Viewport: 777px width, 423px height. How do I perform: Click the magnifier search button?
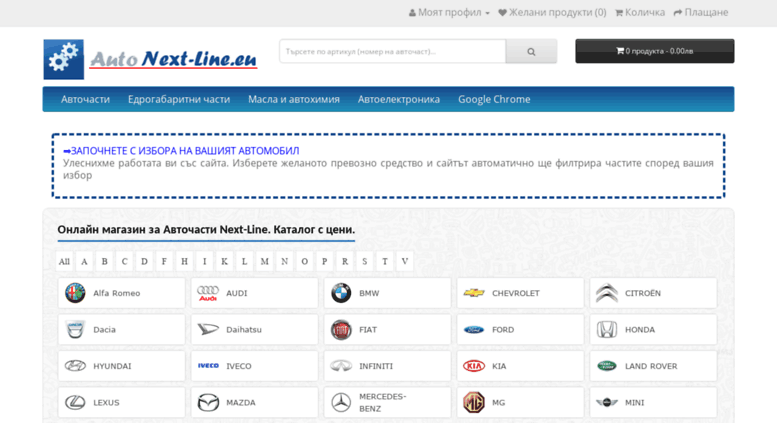pos(531,52)
